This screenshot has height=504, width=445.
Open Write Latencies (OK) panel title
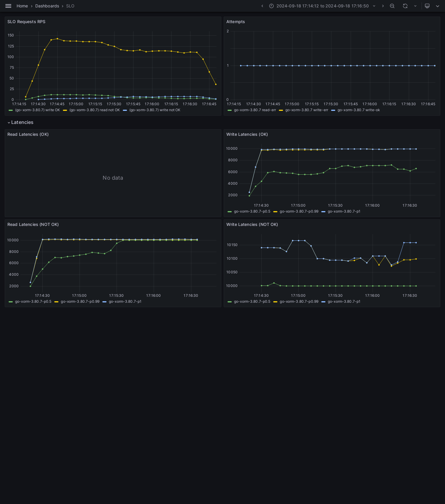coord(247,134)
